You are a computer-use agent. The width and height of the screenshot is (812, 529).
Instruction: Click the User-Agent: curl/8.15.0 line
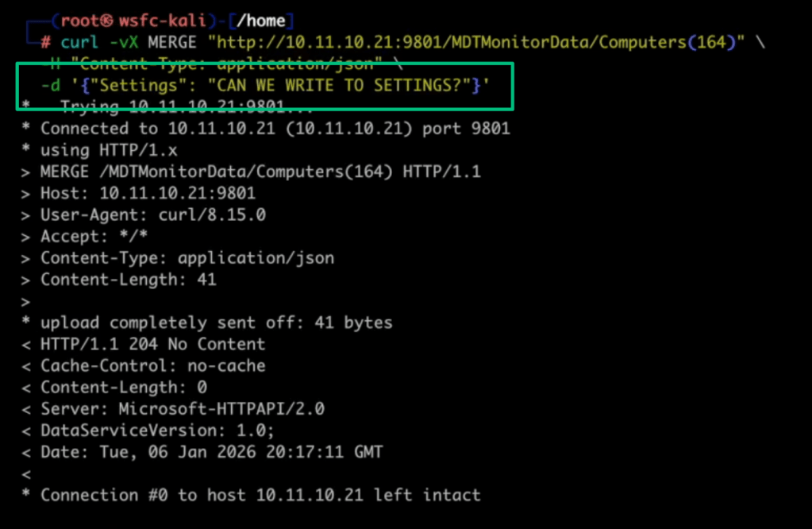[x=152, y=214]
